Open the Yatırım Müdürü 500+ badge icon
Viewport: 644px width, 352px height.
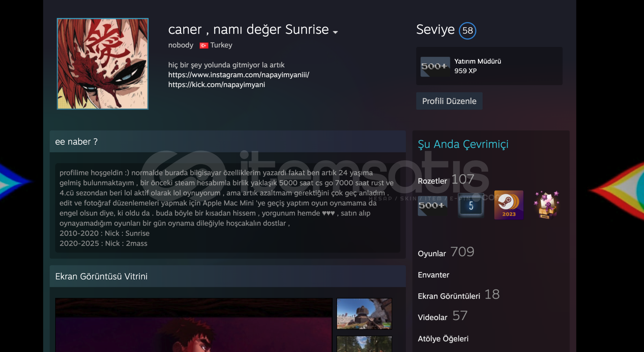(435, 66)
